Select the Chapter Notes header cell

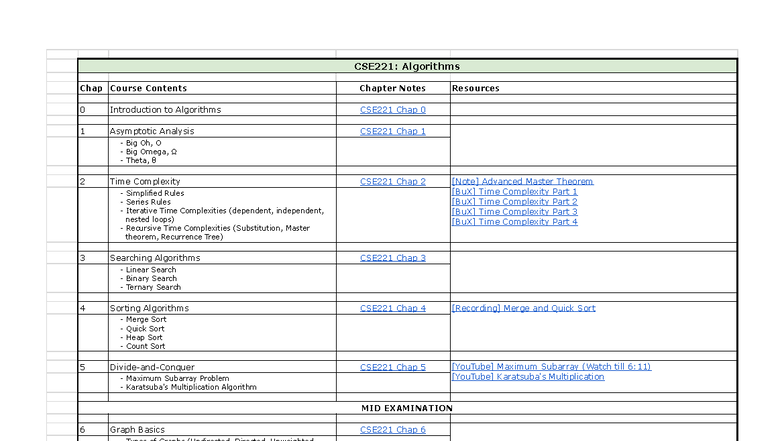click(393, 88)
